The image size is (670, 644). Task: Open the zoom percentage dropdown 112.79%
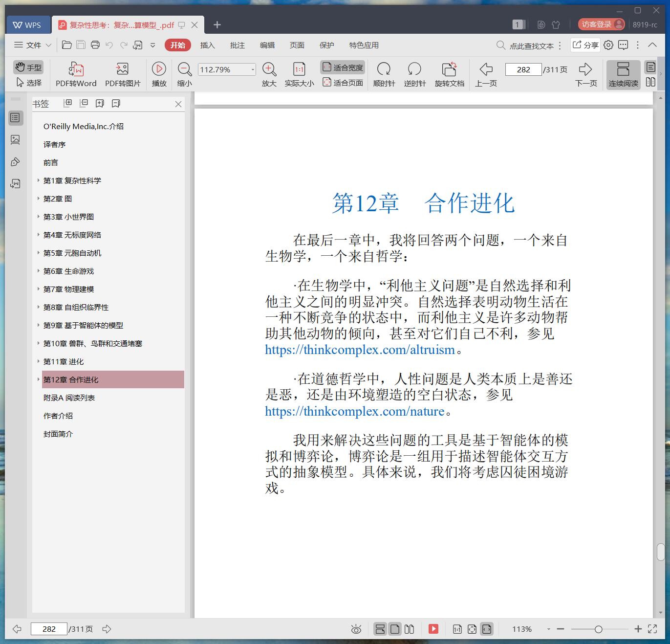(x=252, y=69)
